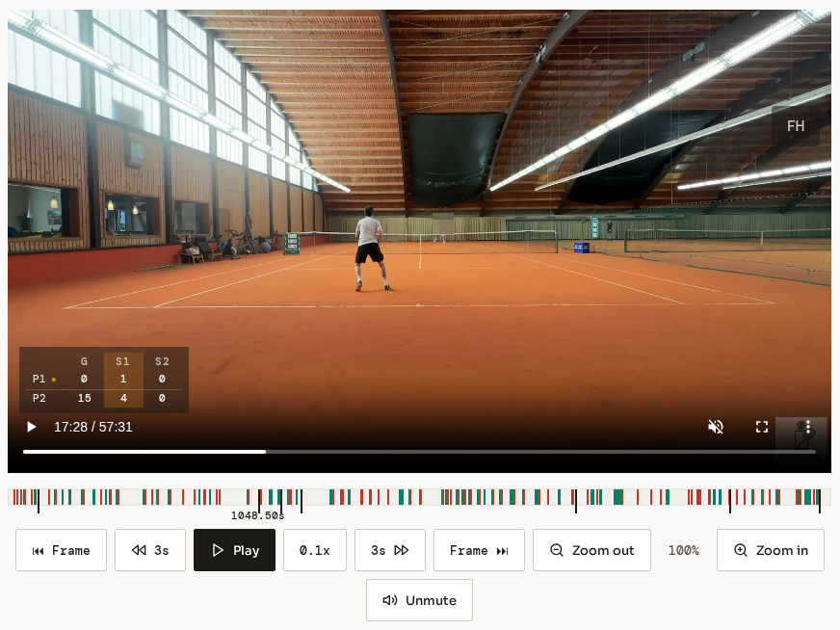
Task: Click the P2 row label in the scoreboard
Action: click(x=39, y=398)
